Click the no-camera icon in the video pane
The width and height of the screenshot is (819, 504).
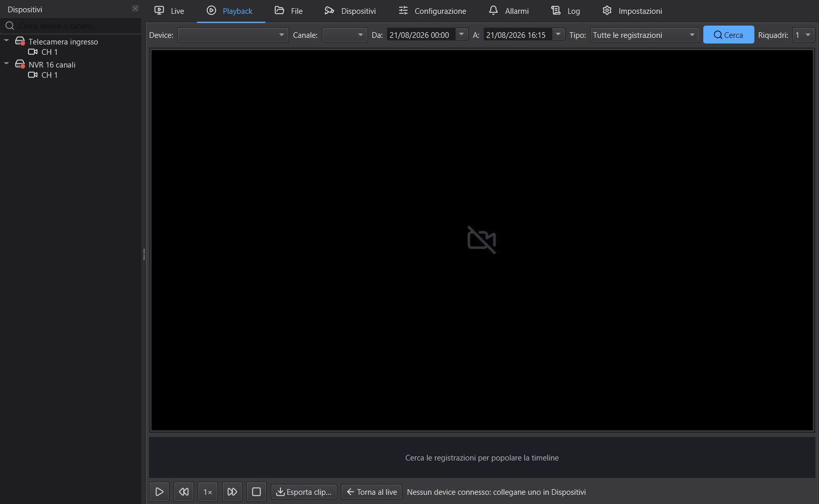482,240
